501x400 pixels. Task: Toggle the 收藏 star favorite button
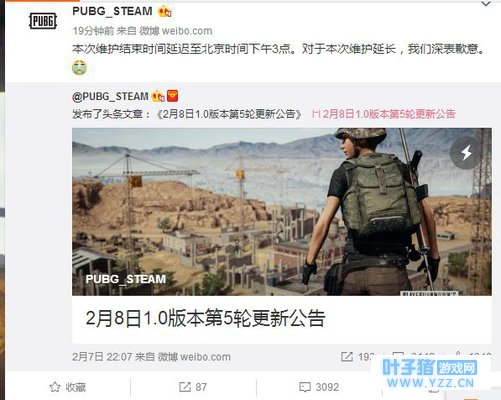tap(68, 387)
